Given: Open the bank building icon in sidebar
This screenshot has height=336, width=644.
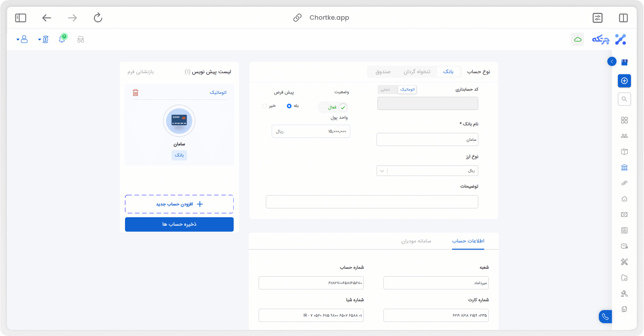Looking at the screenshot, I should coord(624,167).
